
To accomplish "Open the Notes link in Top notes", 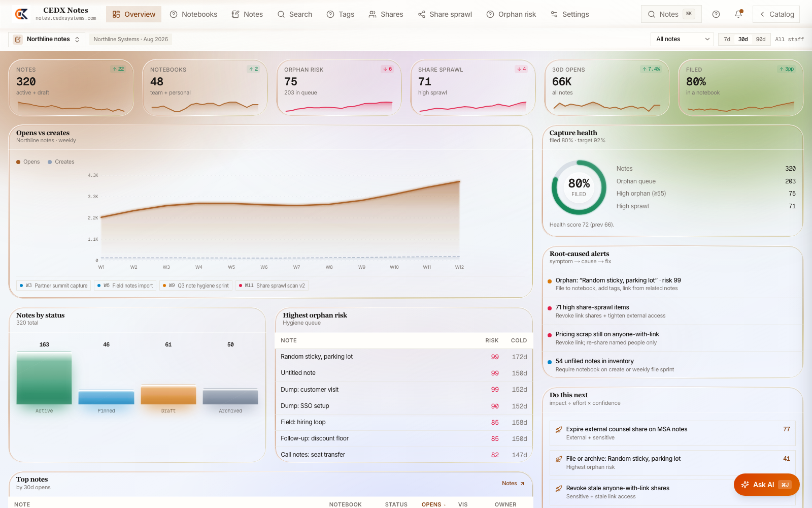I will [x=513, y=484].
